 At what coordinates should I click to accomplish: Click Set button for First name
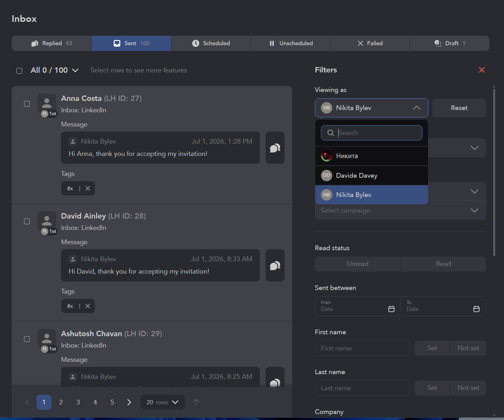coord(432,348)
